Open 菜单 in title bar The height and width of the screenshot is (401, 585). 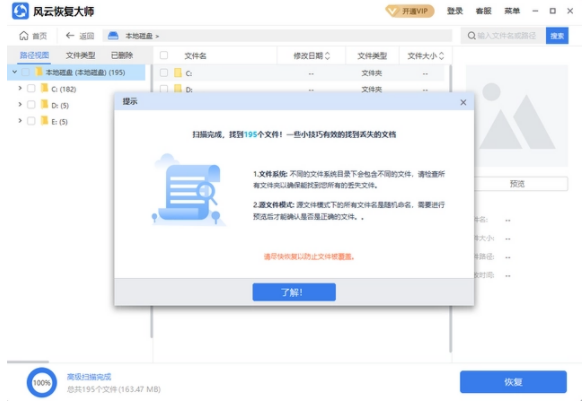point(512,11)
